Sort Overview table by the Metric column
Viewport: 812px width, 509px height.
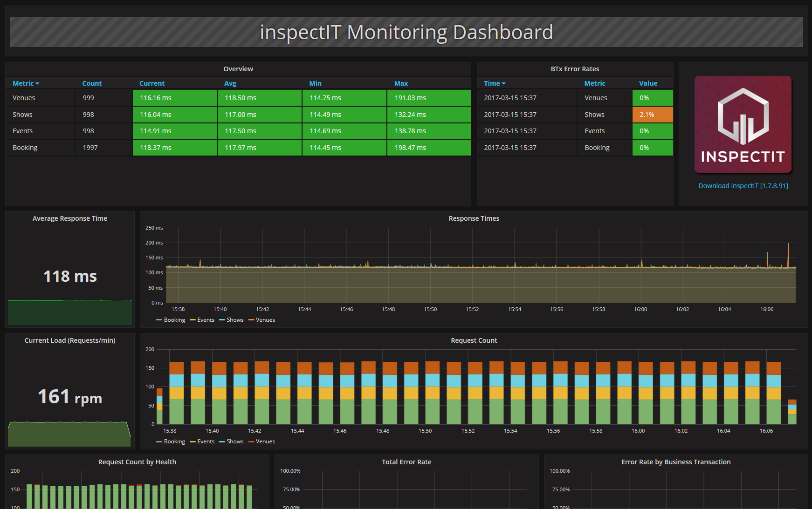tap(26, 83)
